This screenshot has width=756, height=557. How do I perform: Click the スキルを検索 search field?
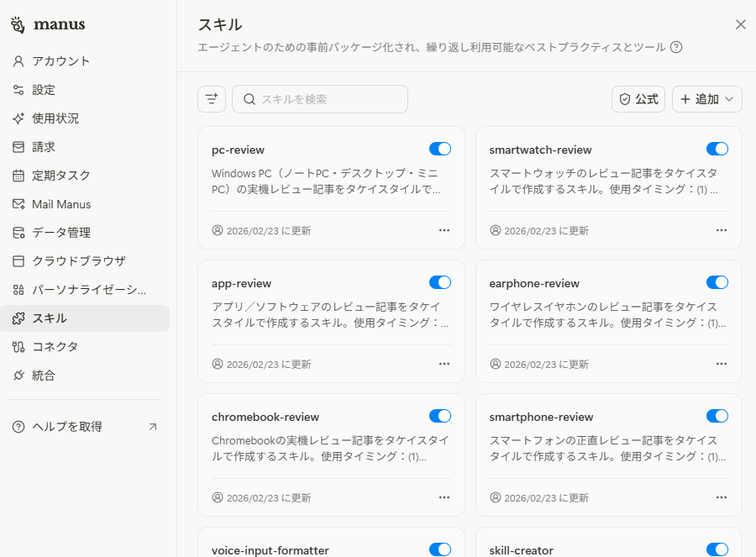pos(328,99)
